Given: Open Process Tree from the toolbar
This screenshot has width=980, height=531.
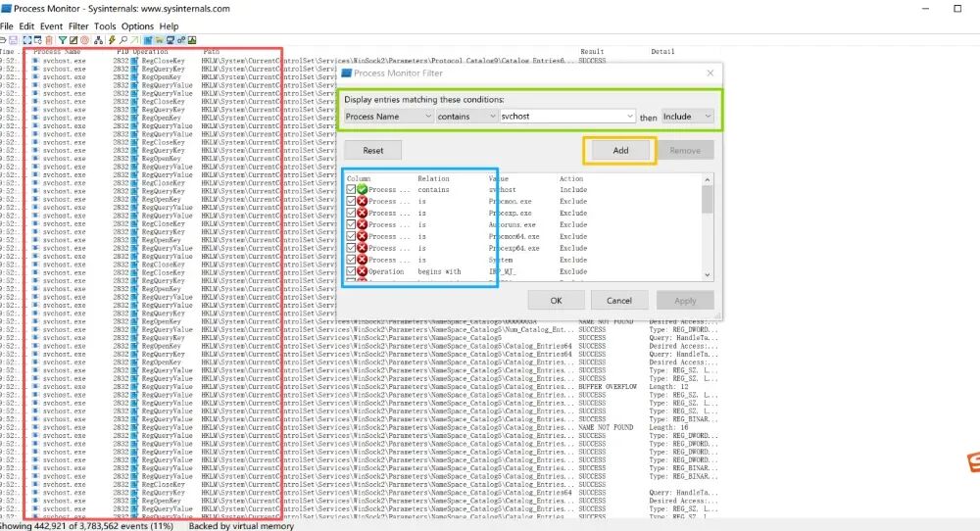Looking at the screenshot, I should point(97,39).
